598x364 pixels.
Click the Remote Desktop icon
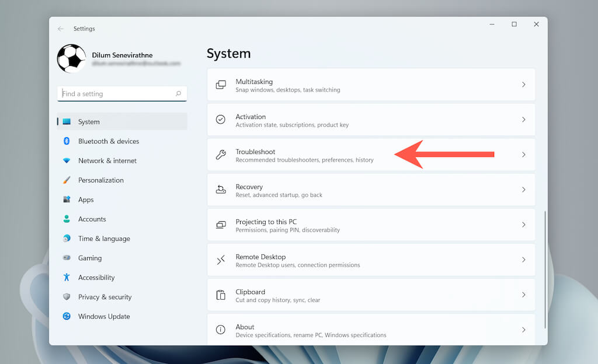[221, 260]
